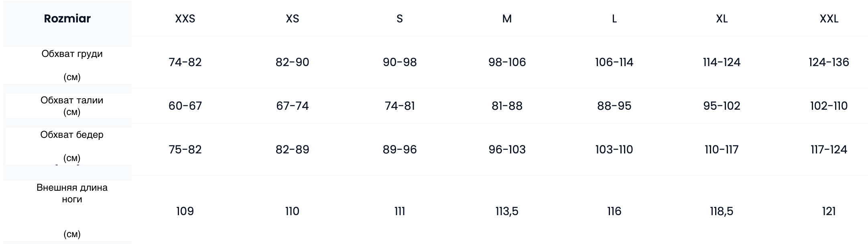The width and height of the screenshot is (868, 244).
Task: Select chest value 90-98 for size S
Action: [x=400, y=62]
